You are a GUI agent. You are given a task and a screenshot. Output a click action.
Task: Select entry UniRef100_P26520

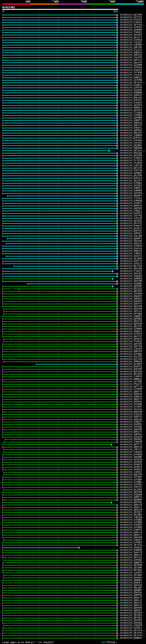click(x=131, y=103)
